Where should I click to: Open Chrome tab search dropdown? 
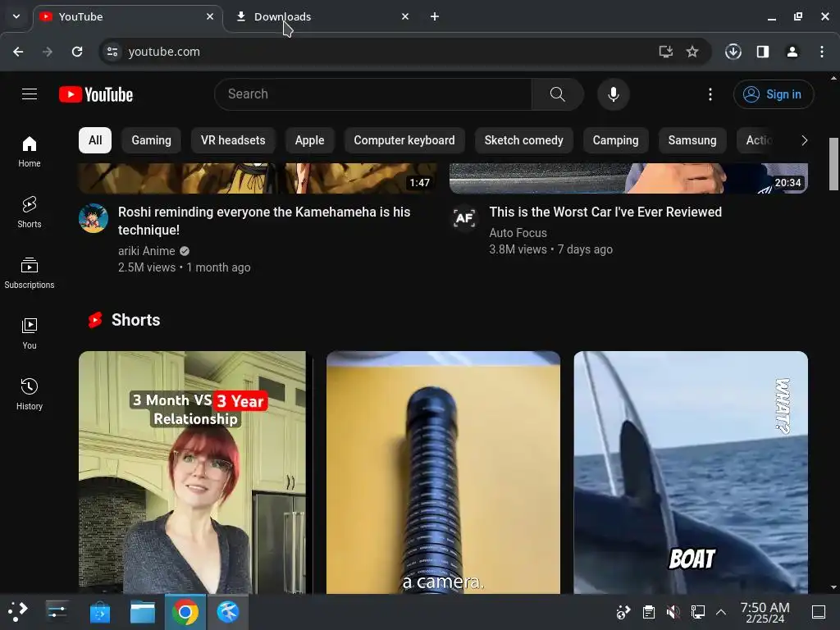(16, 16)
